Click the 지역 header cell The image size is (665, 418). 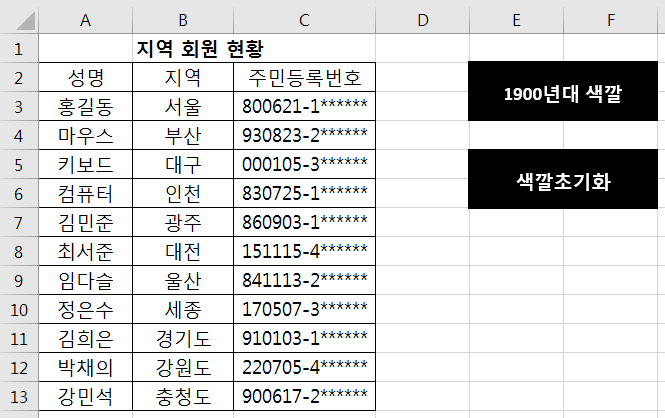(183, 78)
